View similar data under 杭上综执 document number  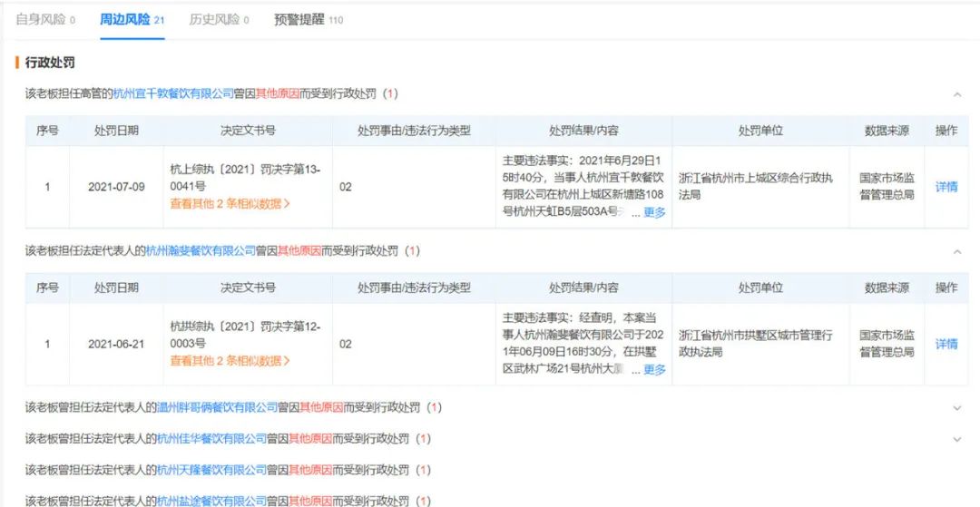[230, 203]
